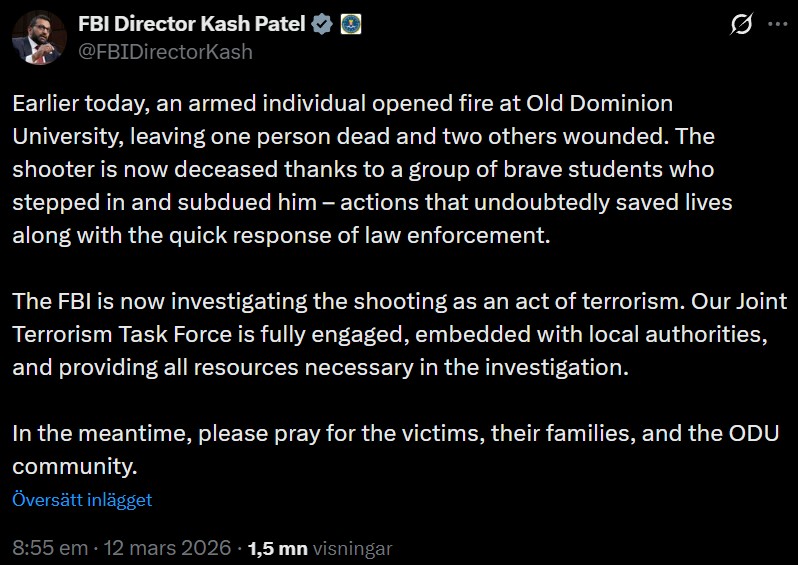Open Kash Patel's profile avatar photo

(39, 38)
